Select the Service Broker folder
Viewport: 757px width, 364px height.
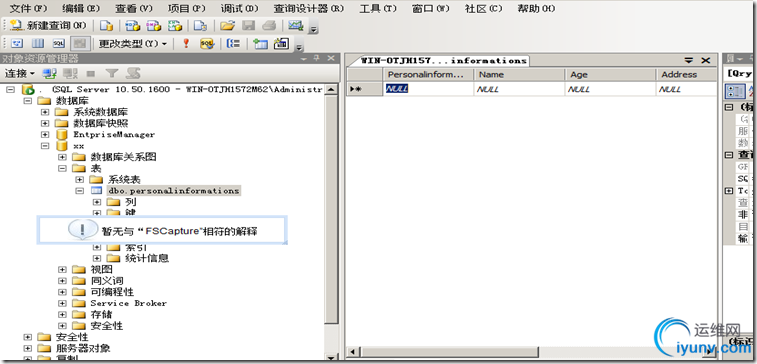coord(128,303)
